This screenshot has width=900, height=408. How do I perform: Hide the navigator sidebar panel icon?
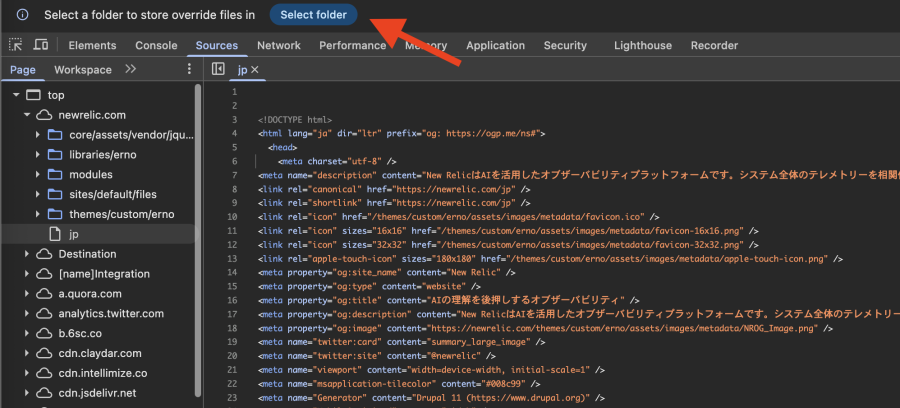pyautogui.click(x=218, y=69)
